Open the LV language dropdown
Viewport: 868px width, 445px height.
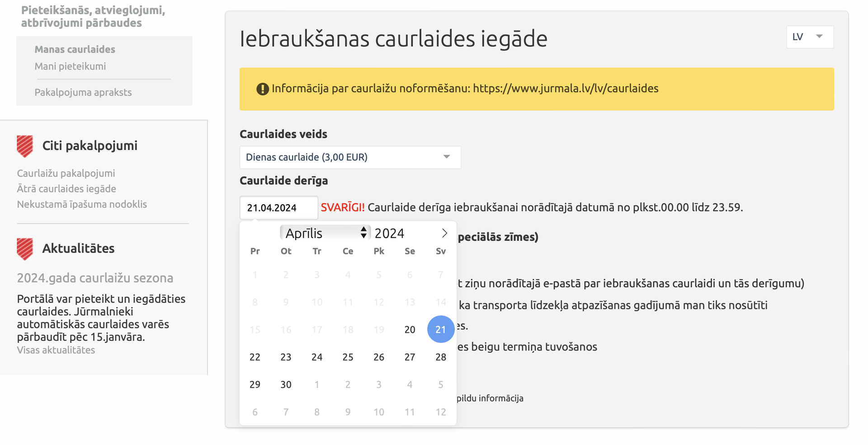[810, 37]
